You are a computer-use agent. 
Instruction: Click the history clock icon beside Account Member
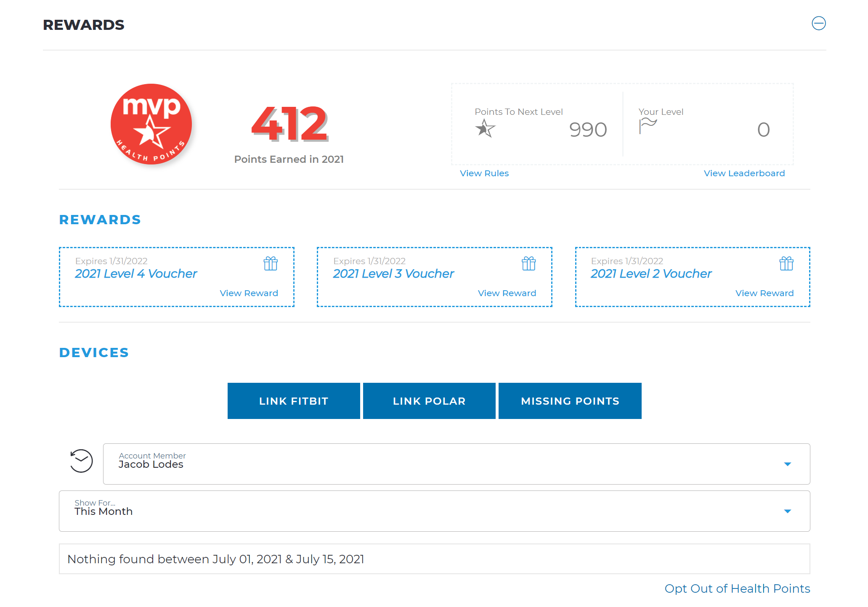[x=81, y=461]
